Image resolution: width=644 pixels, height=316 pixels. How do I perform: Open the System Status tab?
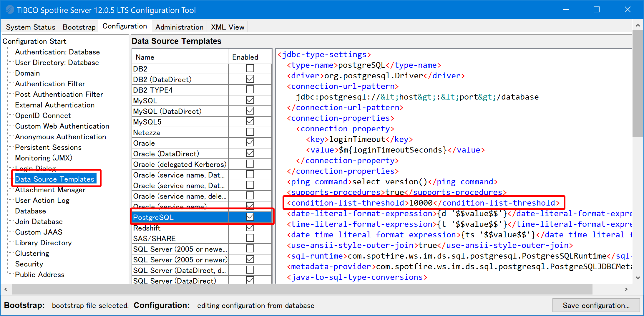click(31, 27)
